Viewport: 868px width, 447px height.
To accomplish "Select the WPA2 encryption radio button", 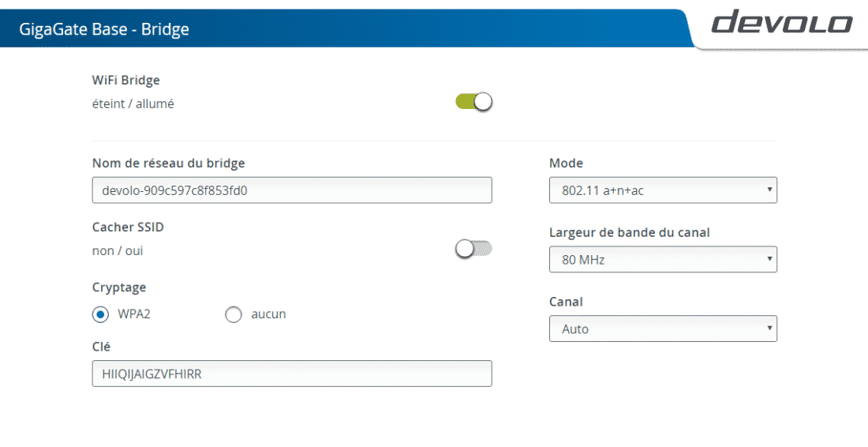I will tap(100, 314).
